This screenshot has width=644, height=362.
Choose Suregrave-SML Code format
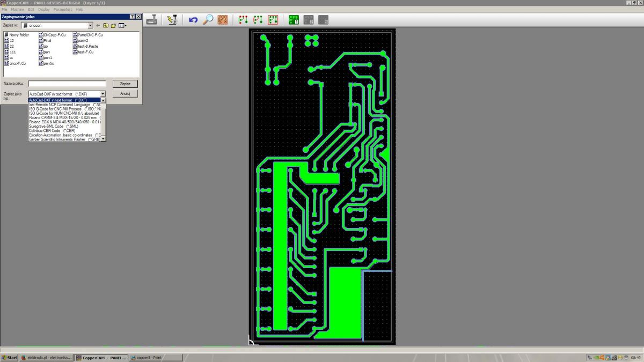pos(64,126)
